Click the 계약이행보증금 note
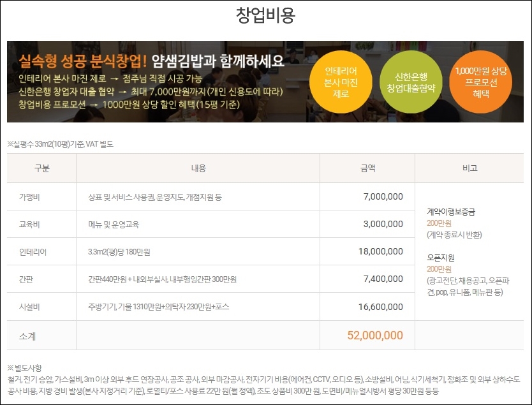Viewport: 532px width, 405px height. pos(451,212)
